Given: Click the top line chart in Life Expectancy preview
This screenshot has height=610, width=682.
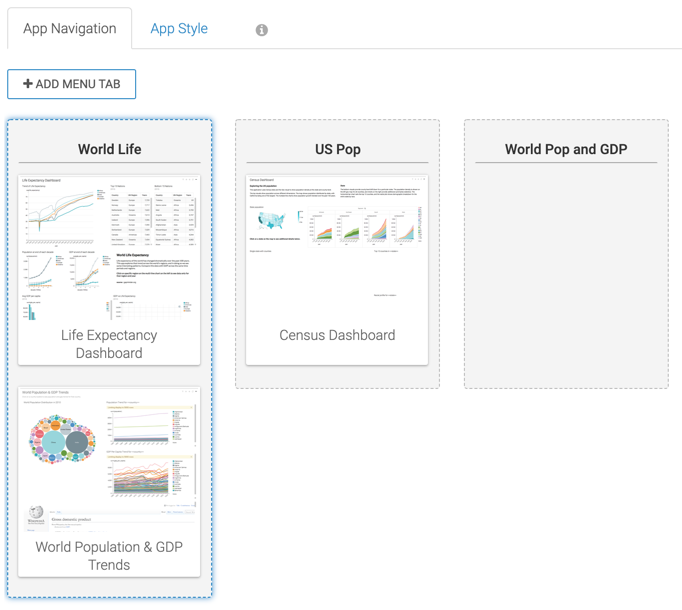Looking at the screenshot, I should click(x=64, y=212).
